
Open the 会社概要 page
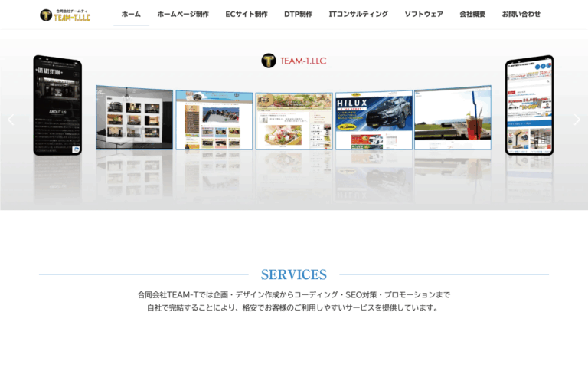pos(472,15)
